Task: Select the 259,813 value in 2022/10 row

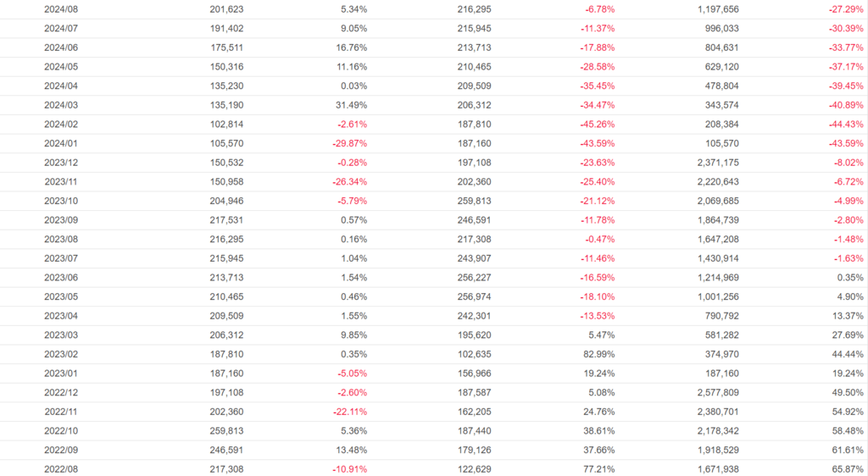Action: [226, 430]
